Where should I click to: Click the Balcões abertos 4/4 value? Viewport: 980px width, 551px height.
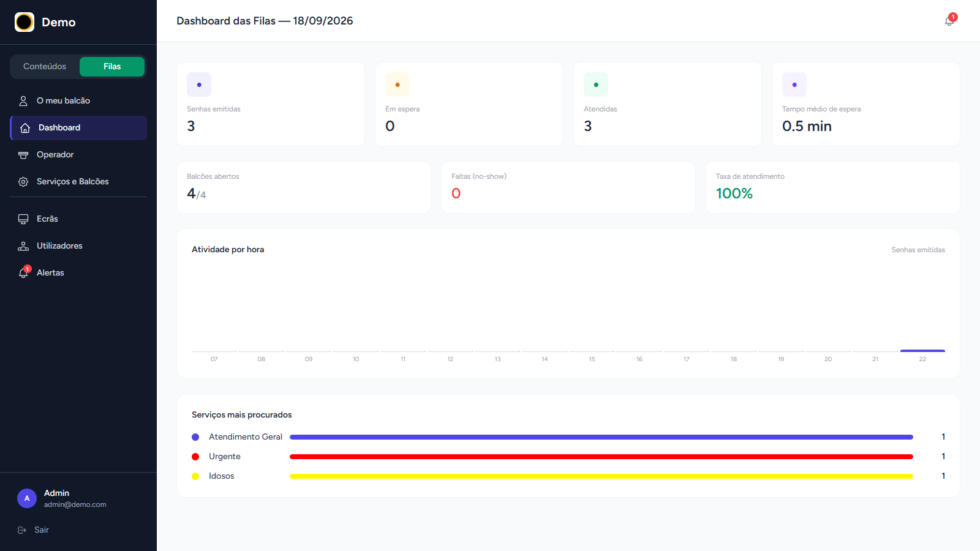tap(197, 194)
